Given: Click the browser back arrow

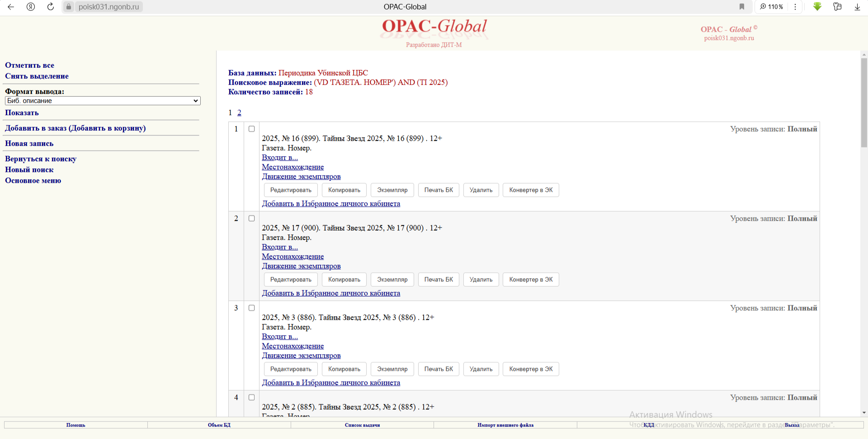Looking at the screenshot, I should coord(11,7).
